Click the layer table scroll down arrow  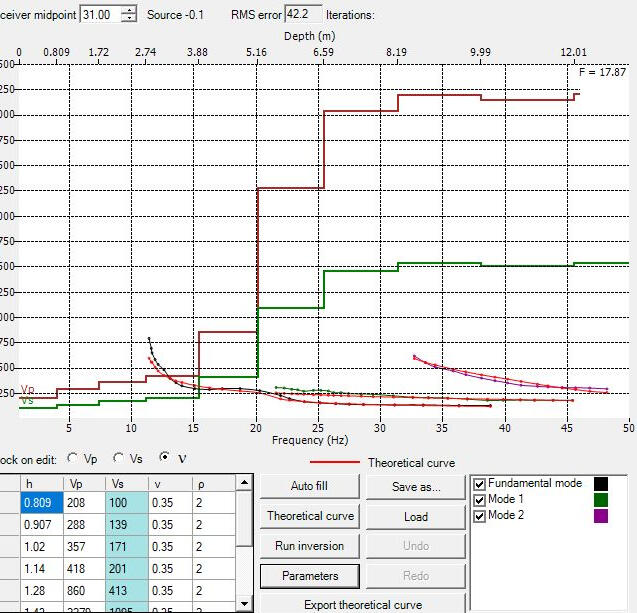(x=243, y=605)
